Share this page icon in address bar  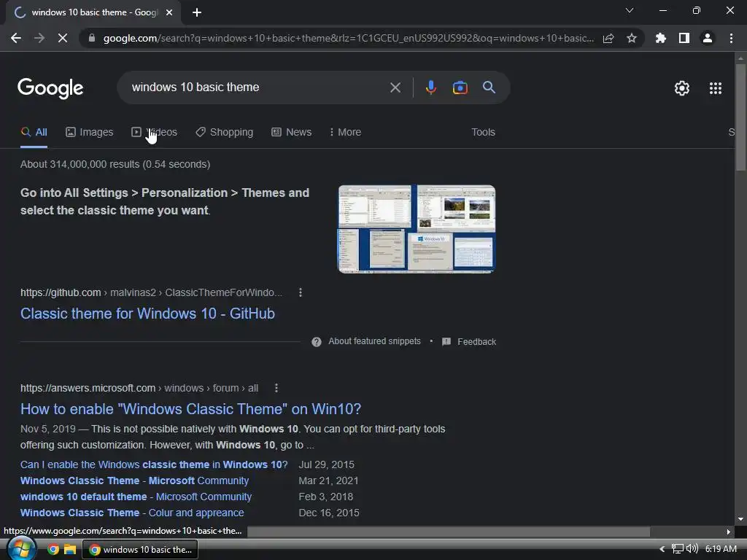(x=608, y=38)
